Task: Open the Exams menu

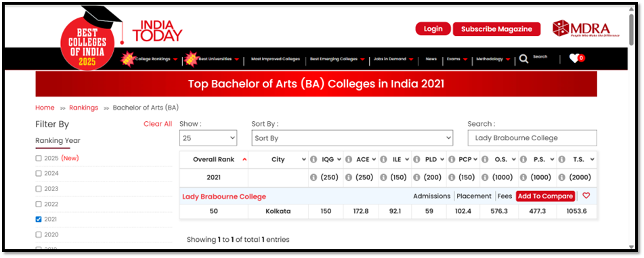Action: coord(457,59)
